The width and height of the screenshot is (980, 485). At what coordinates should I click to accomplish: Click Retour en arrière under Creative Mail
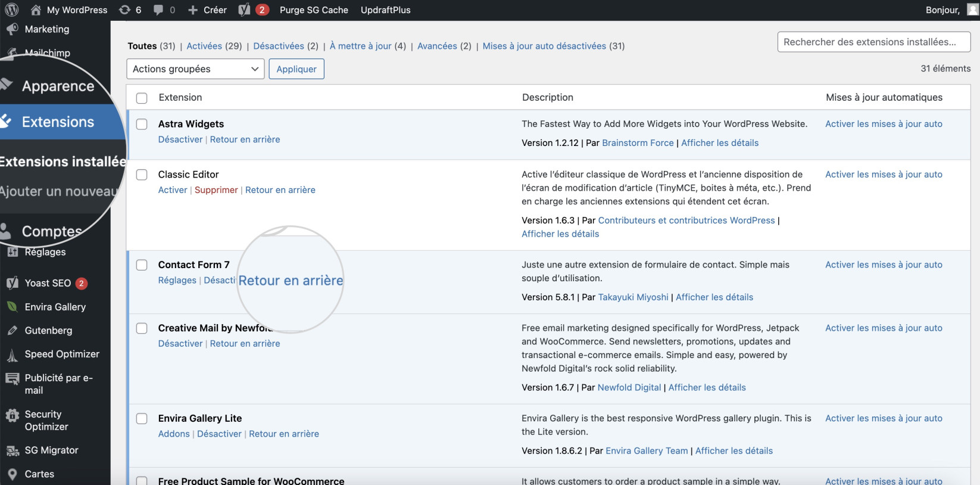click(x=245, y=344)
